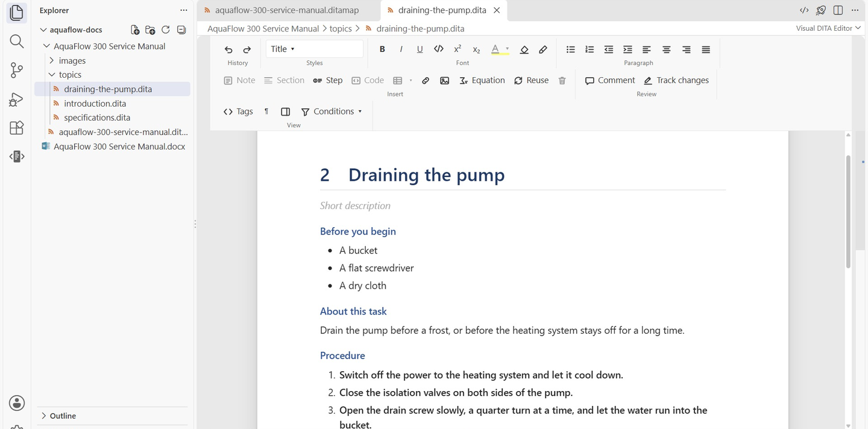Image resolution: width=868 pixels, height=429 pixels.
Task: Switch to source code view icon
Action: [804, 10]
